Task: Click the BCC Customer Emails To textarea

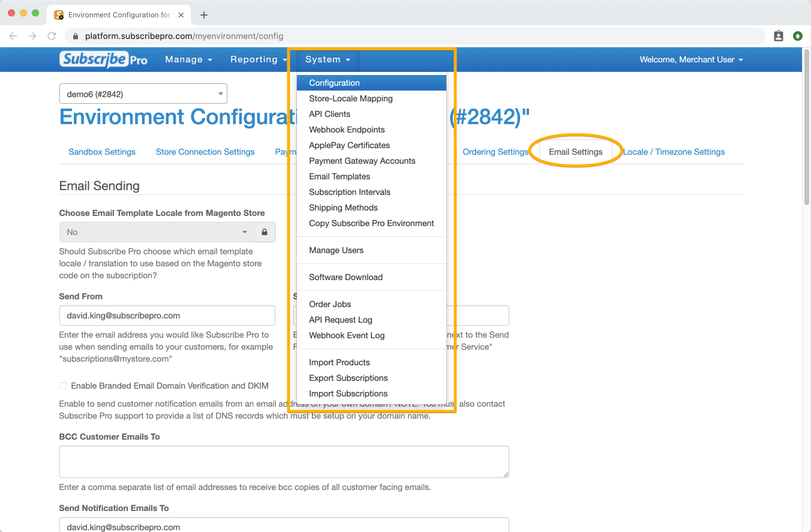Action: click(x=284, y=462)
